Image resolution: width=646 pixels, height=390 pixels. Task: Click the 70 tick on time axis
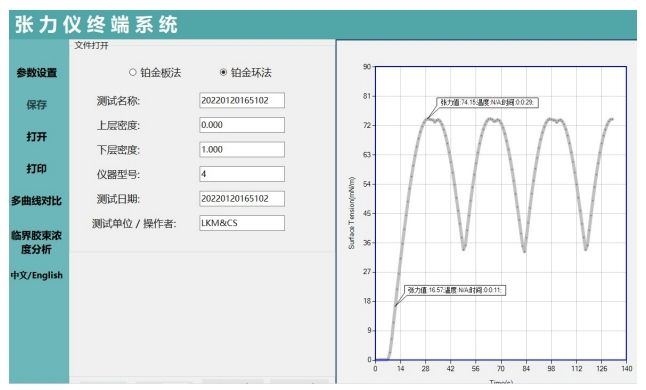[x=501, y=369]
